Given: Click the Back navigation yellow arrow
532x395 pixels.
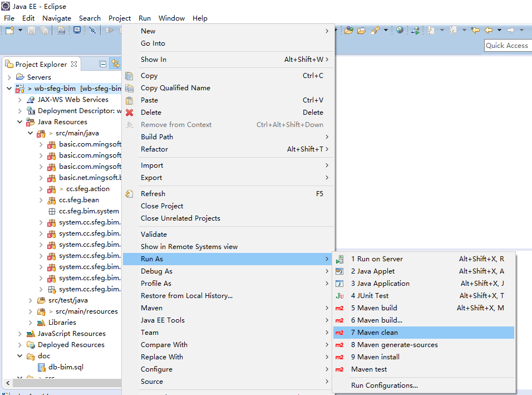Looking at the screenshot, I should pyautogui.click(x=489, y=30).
